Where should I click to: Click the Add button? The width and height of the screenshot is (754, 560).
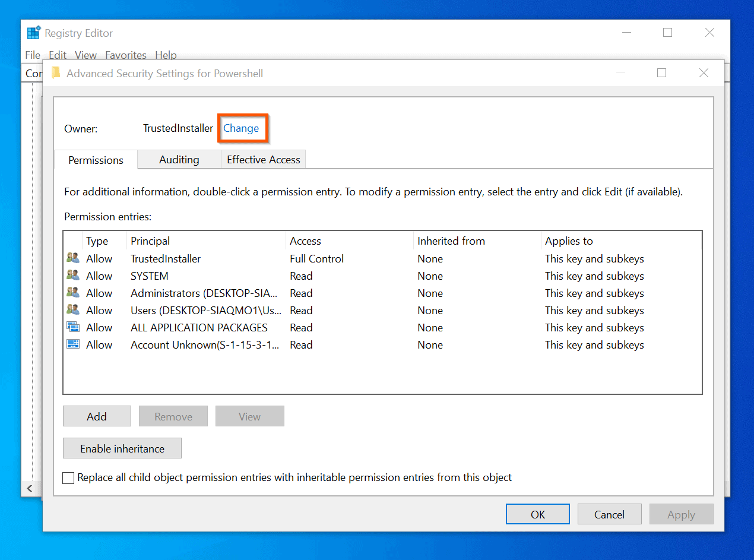point(97,416)
